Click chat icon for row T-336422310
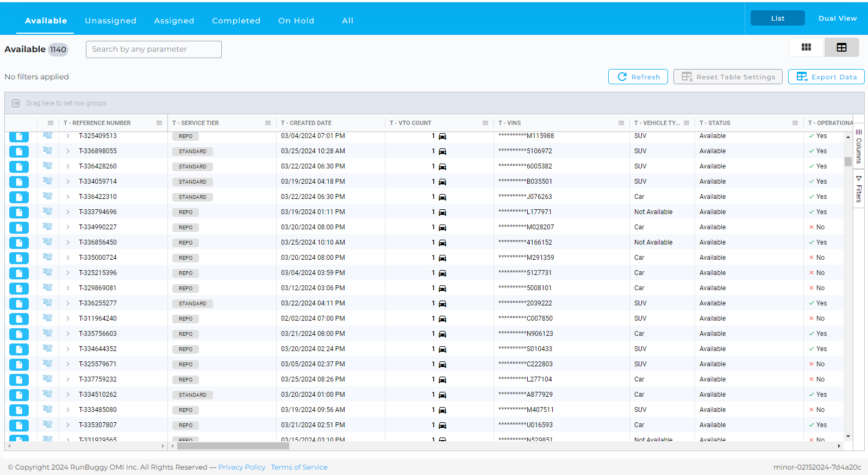This screenshot has width=868, height=475. tap(47, 196)
